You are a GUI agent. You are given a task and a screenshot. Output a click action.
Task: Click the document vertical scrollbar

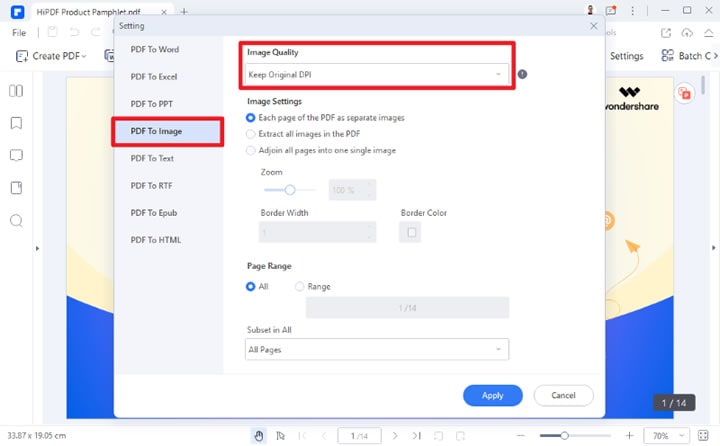[703, 85]
